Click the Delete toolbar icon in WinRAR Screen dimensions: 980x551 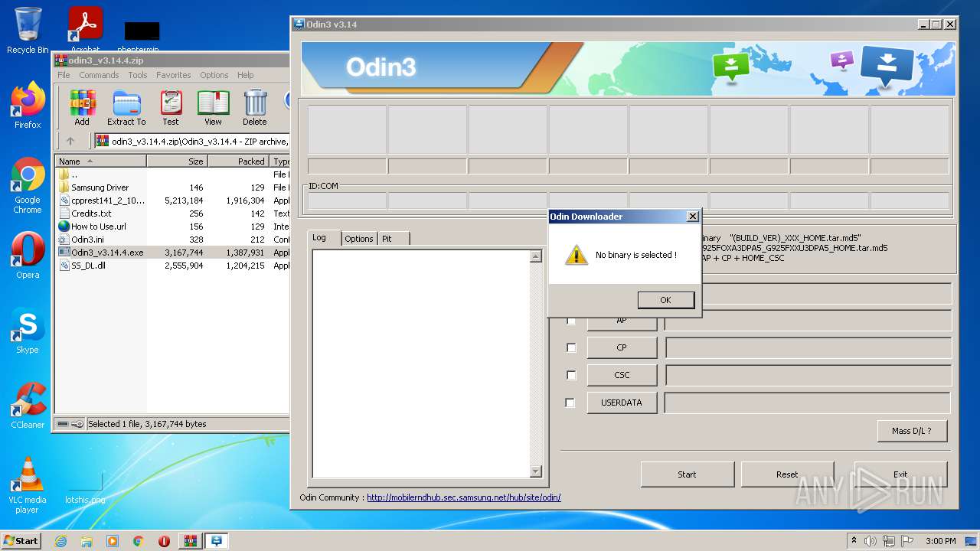click(x=255, y=108)
